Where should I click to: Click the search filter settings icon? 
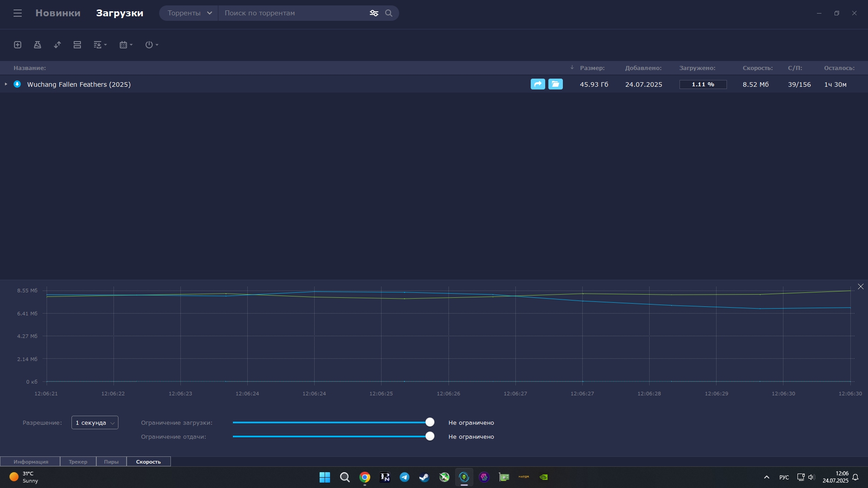pyautogui.click(x=374, y=13)
